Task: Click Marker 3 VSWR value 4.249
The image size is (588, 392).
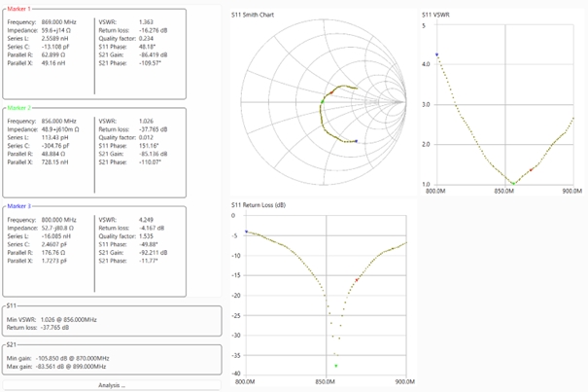Action: 146,220
